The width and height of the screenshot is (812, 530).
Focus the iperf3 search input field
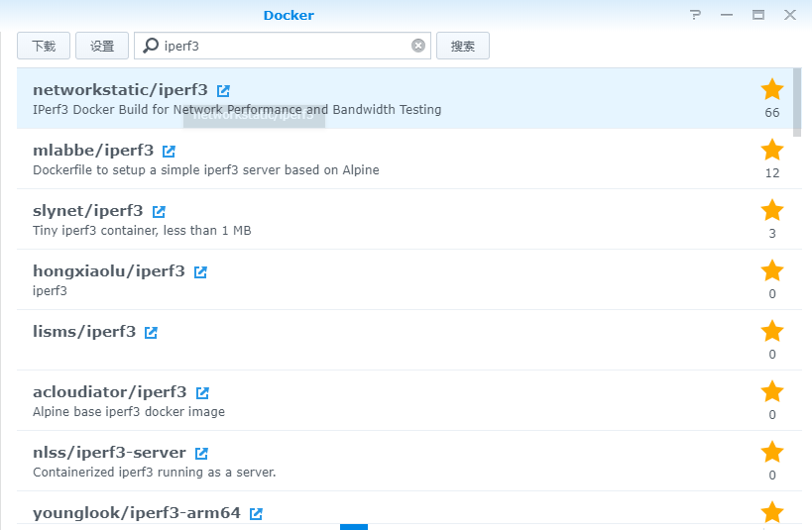[x=283, y=46]
